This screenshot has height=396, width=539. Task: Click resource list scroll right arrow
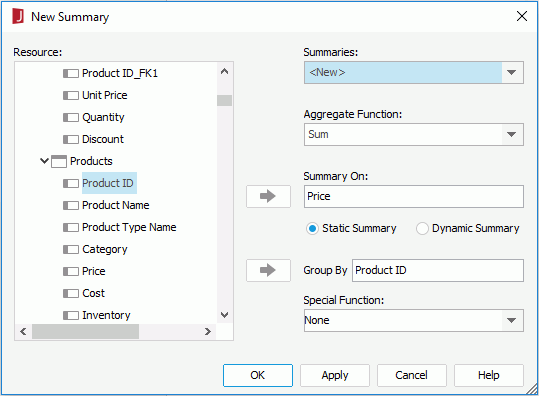(x=208, y=331)
